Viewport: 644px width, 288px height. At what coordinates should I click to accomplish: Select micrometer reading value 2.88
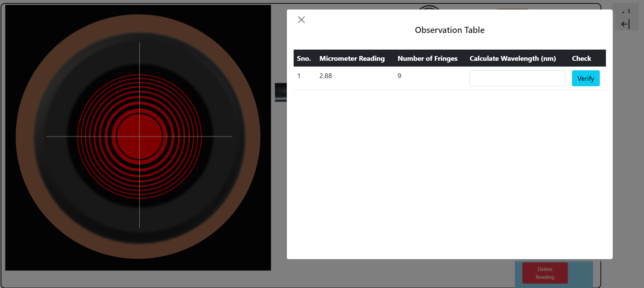point(326,76)
